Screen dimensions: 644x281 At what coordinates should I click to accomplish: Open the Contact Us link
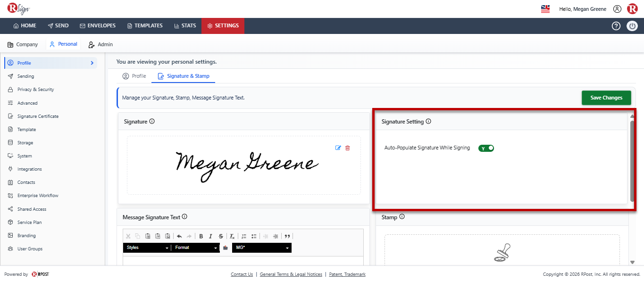coord(242,274)
